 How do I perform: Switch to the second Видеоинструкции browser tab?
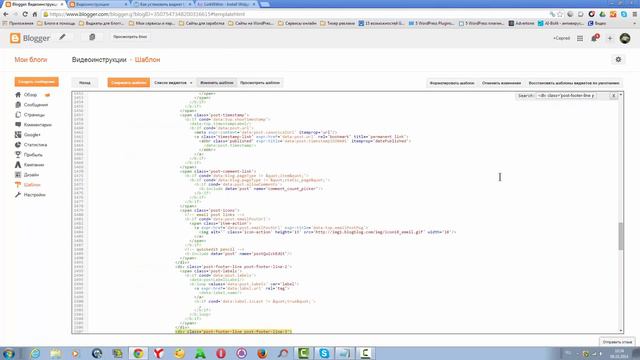98,4
